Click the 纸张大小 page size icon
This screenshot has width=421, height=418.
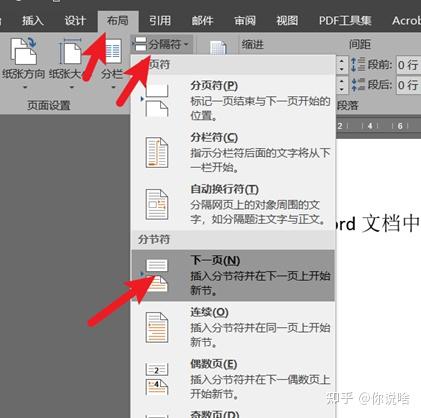[x=70, y=51]
